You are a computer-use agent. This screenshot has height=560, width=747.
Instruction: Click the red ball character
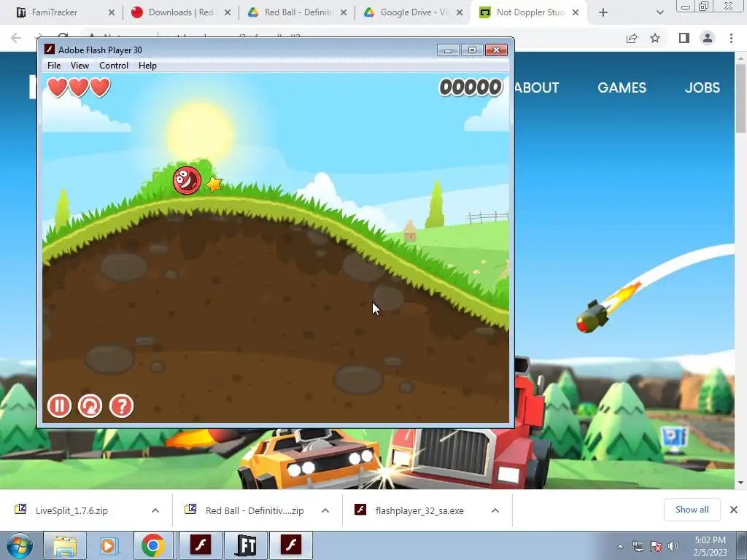click(187, 181)
